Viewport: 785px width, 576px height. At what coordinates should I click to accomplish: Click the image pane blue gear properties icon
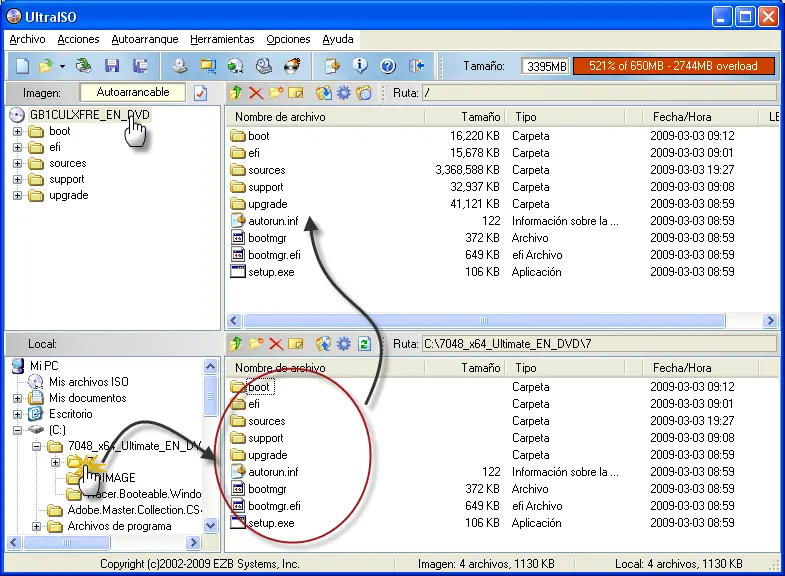(343, 93)
